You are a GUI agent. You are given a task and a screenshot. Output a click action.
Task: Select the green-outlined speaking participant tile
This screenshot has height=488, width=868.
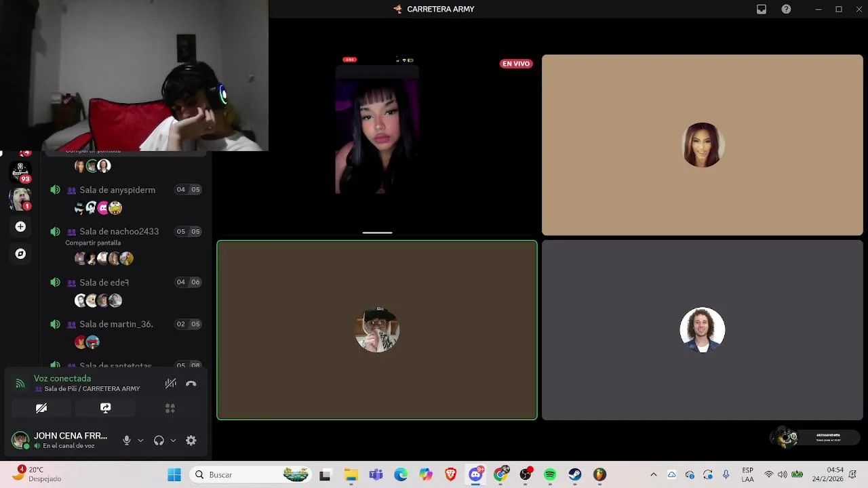tap(377, 330)
